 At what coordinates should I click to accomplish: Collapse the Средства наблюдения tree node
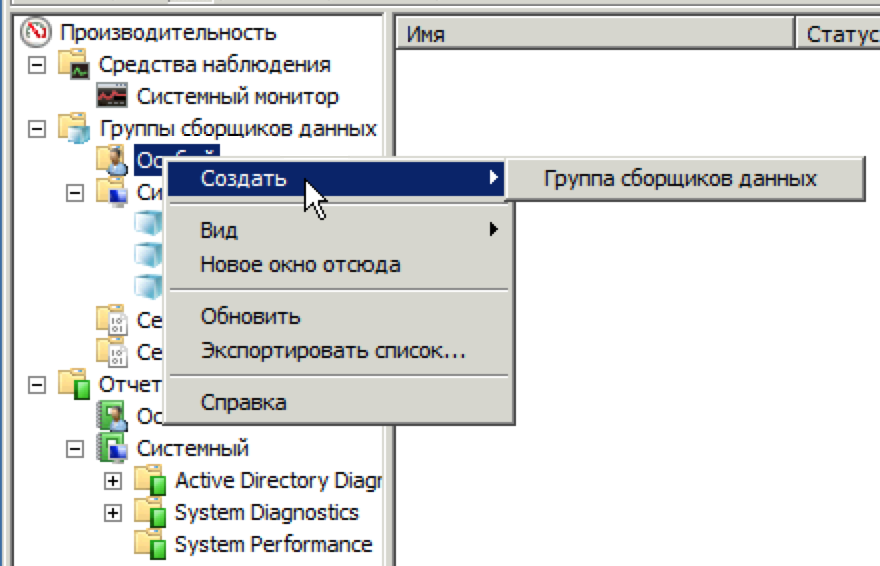click(37, 65)
